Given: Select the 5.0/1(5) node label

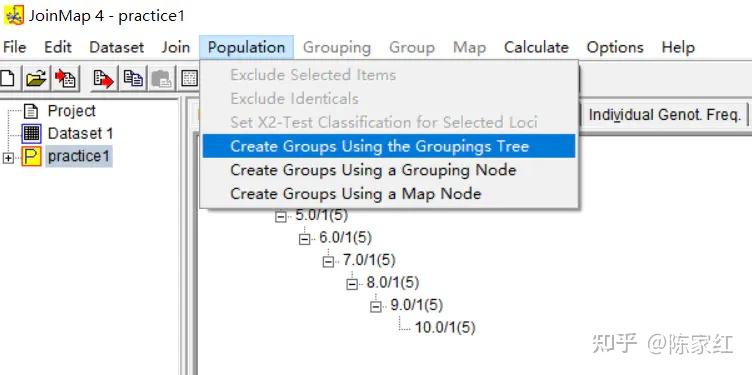Looking at the screenshot, I should coord(321,215).
